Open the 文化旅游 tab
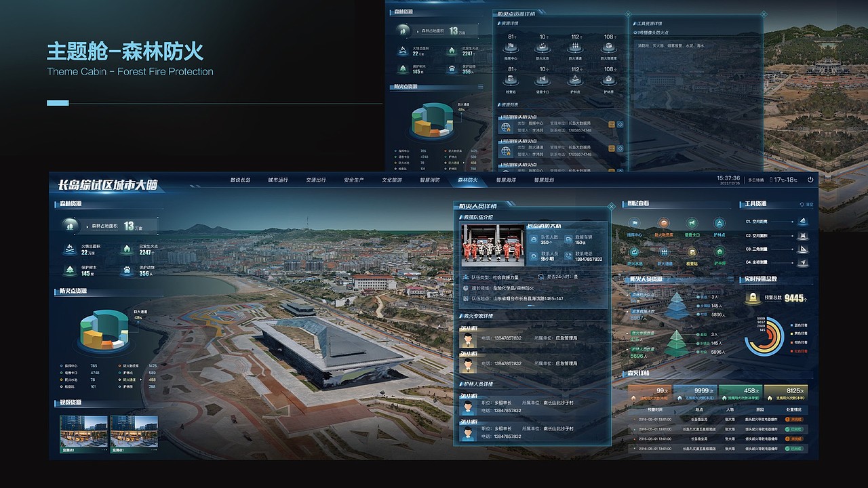Viewport: 868px width, 488px height. [x=392, y=180]
